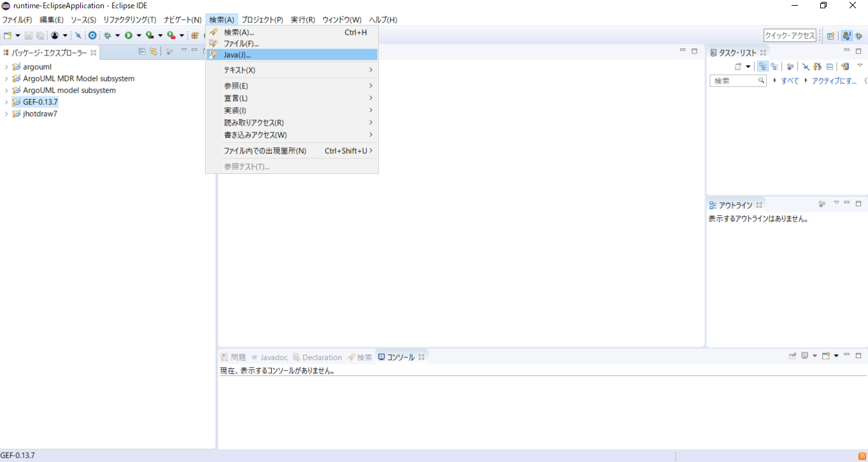Open the Task List view menu triangle

pyautogui.click(x=860, y=65)
